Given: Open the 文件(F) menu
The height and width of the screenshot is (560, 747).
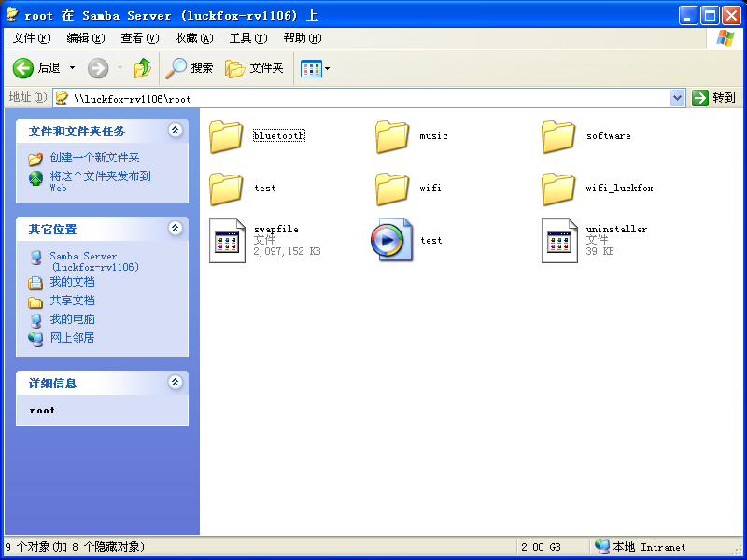Looking at the screenshot, I should click(32, 38).
